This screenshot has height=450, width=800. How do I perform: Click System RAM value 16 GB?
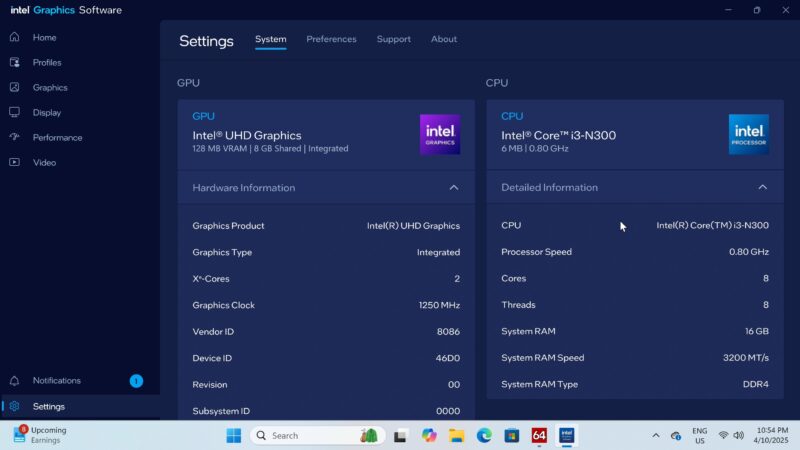757,331
